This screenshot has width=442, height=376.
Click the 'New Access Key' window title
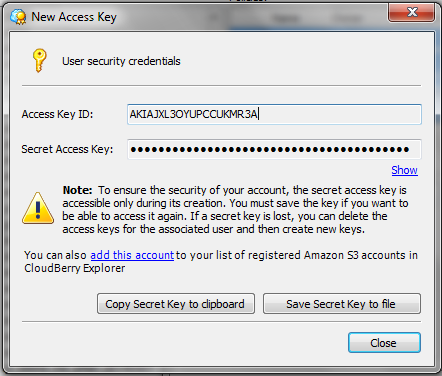click(x=74, y=17)
